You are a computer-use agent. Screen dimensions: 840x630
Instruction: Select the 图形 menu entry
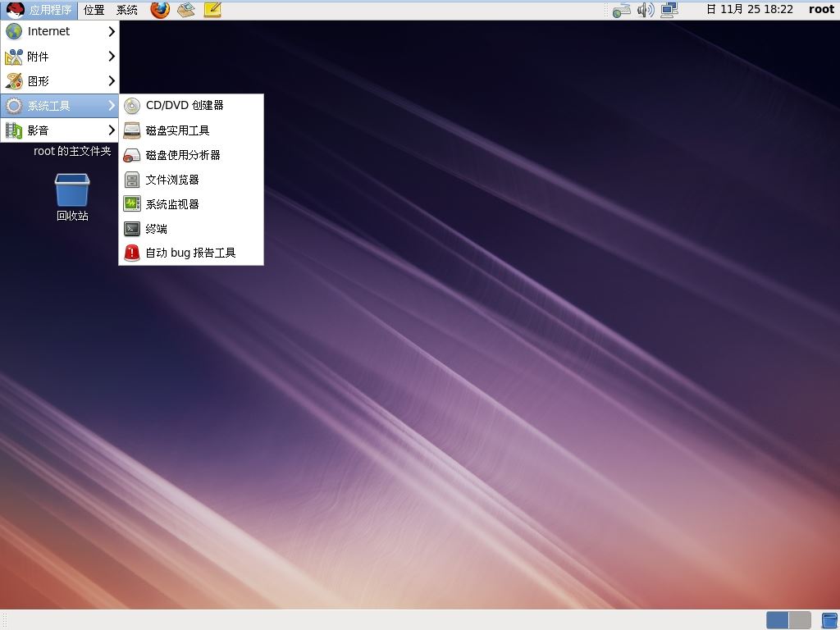click(59, 81)
